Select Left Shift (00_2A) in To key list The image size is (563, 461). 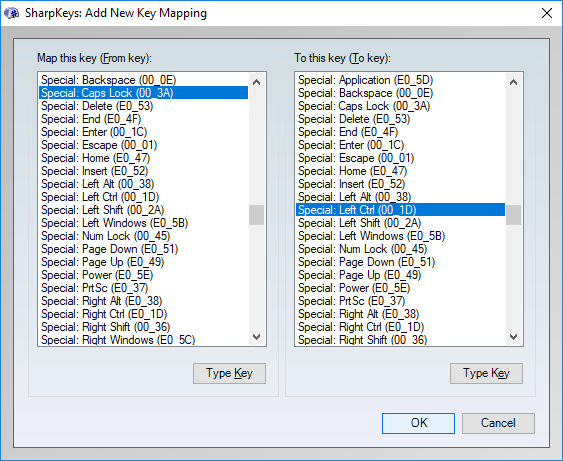click(400, 223)
